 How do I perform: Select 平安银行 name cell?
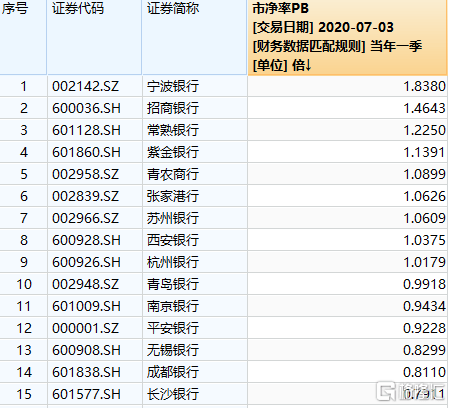pyautogui.click(x=195, y=328)
